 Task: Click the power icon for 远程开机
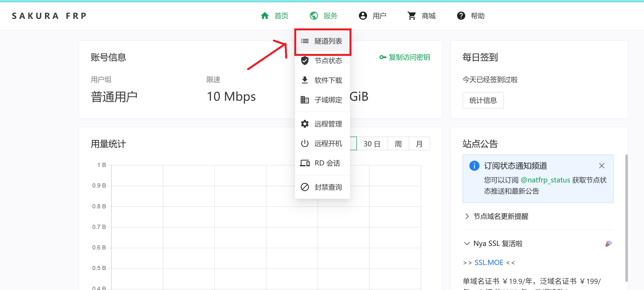coord(305,144)
